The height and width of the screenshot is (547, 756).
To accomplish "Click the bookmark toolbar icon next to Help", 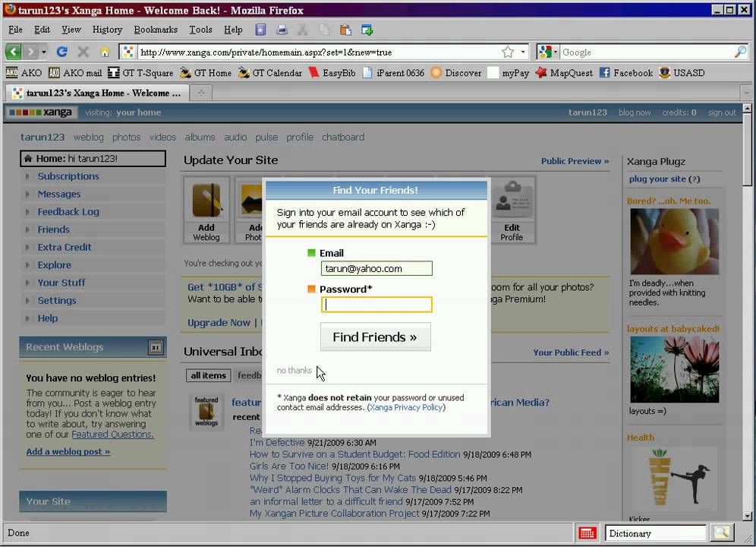I will [x=260, y=30].
